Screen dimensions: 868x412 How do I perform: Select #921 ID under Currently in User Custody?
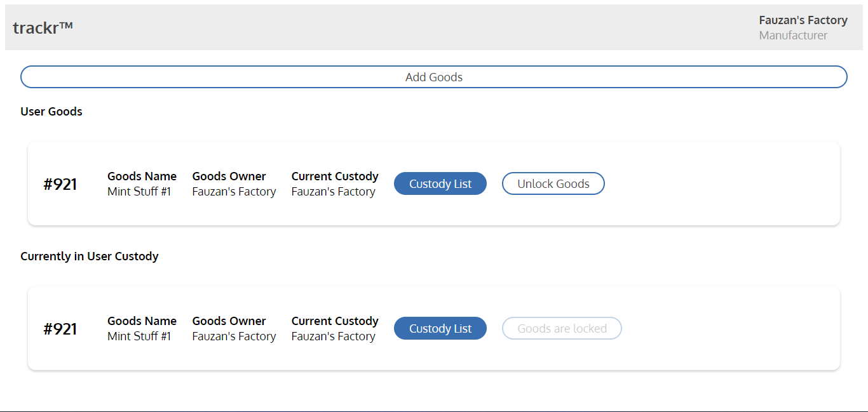pos(60,329)
